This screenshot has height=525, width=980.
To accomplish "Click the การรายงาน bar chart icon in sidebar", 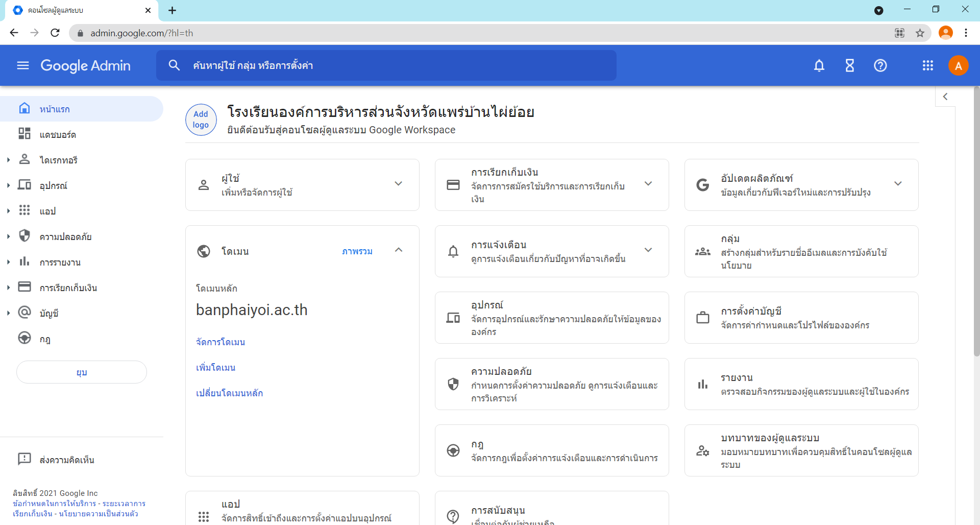I will click(x=24, y=261).
